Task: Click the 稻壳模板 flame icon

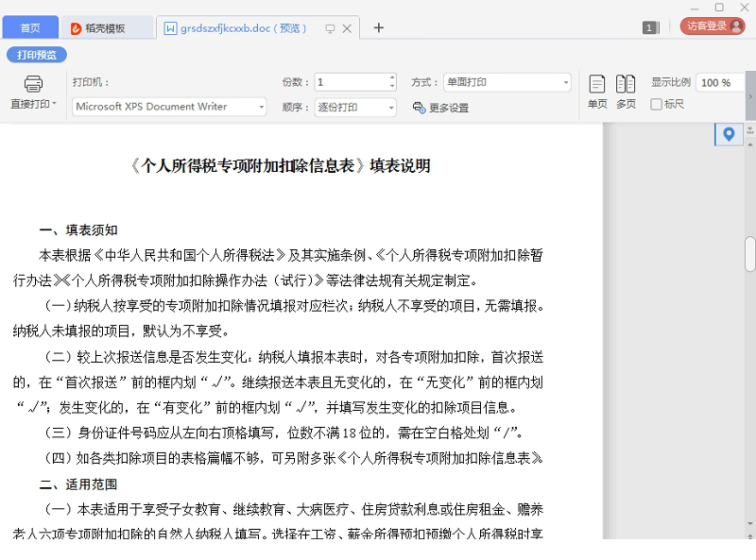Action: [x=76, y=27]
